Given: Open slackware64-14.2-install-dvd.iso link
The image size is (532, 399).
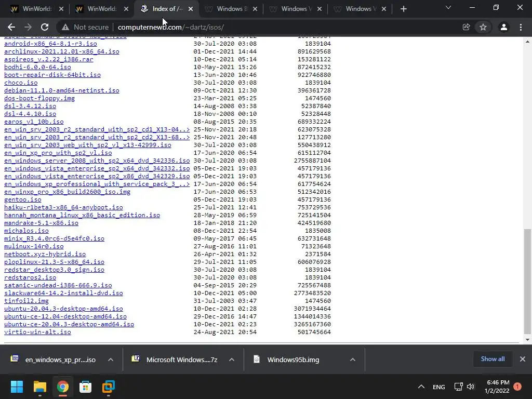Looking at the screenshot, I should (x=63, y=293).
